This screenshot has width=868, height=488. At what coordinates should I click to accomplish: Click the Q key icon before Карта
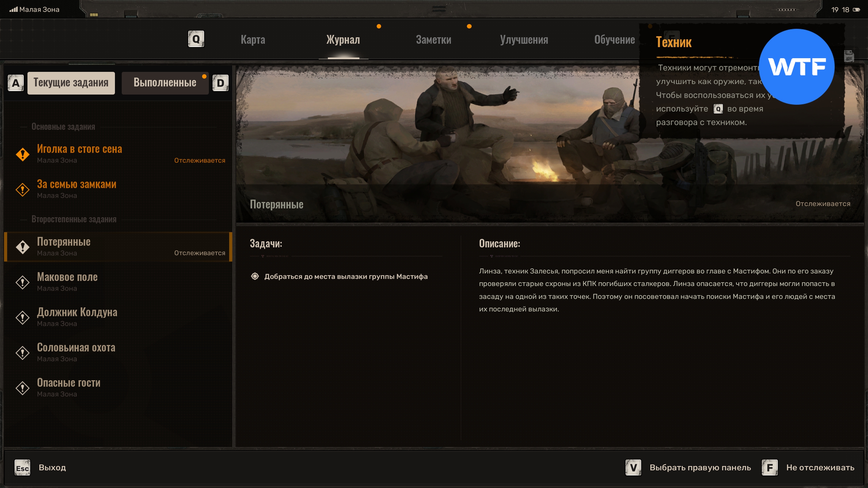point(196,39)
